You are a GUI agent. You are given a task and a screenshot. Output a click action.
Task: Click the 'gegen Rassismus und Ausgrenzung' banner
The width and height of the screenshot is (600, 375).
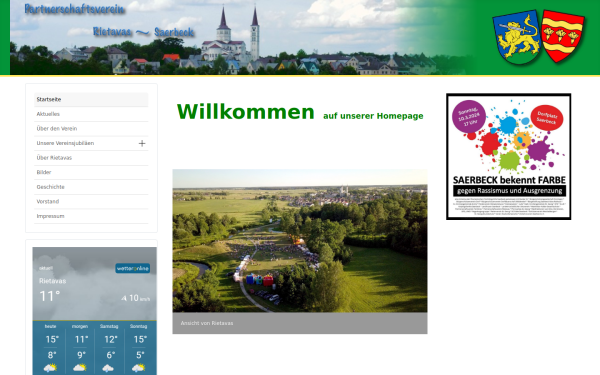tap(509, 191)
